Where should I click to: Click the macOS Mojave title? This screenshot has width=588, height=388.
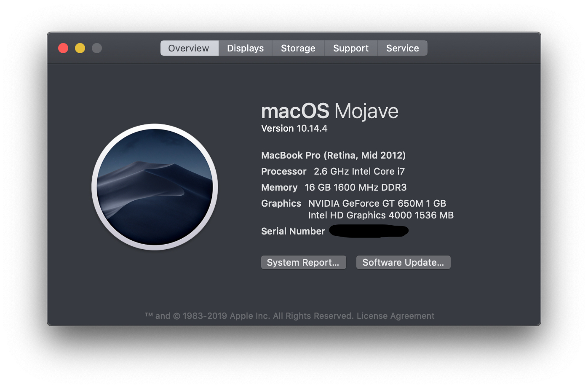click(329, 111)
